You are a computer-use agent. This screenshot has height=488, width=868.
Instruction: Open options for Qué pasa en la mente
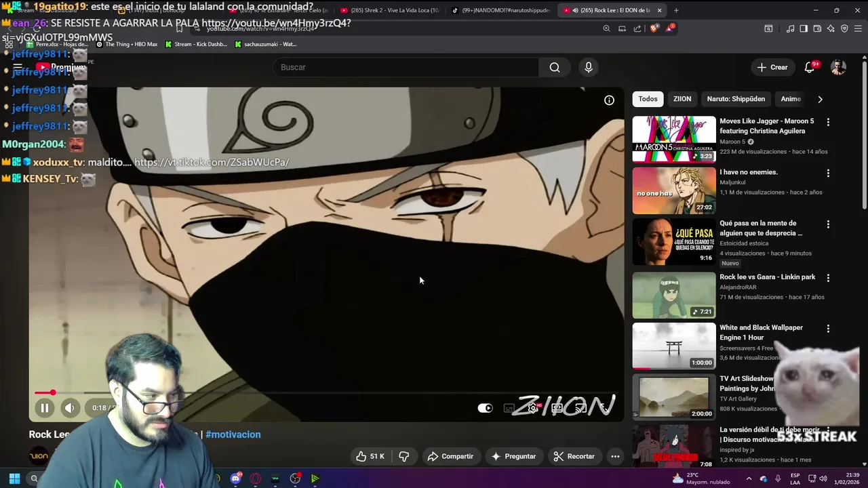click(x=828, y=224)
